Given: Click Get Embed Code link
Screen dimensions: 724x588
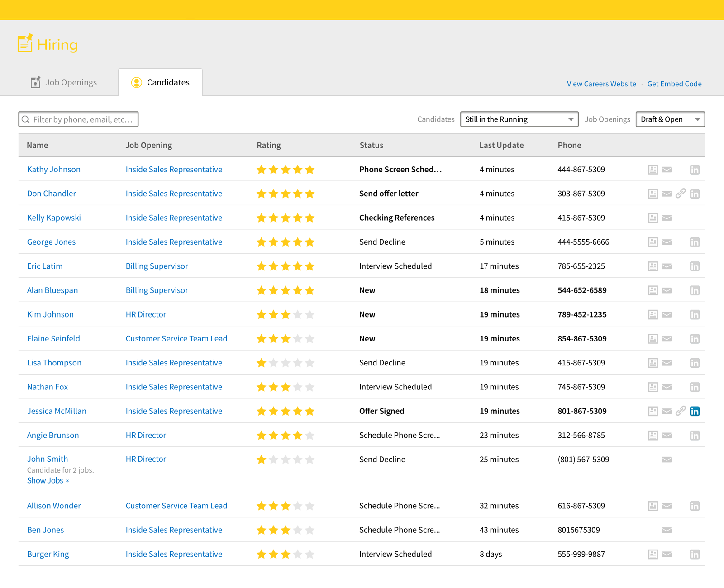Looking at the screenshot, I should [x=674, y=84].
